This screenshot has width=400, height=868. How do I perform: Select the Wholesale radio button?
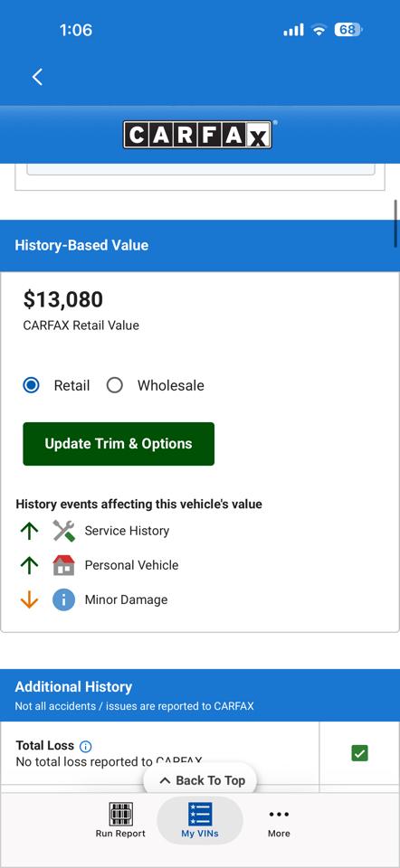tap(114, 385)
